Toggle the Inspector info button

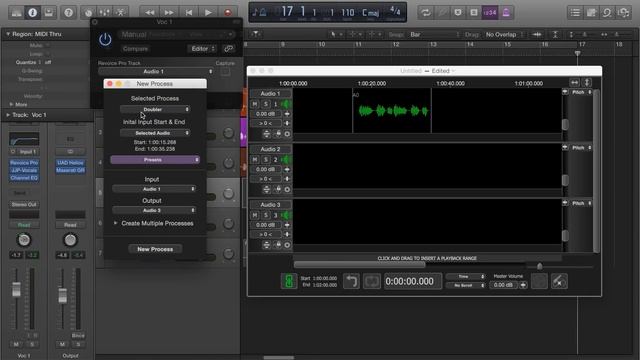(33, 13)
